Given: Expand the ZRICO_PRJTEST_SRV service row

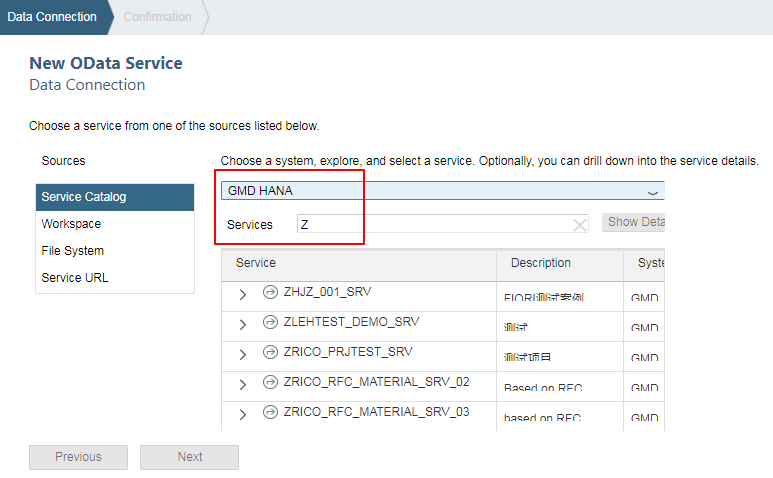Looking at the screenshot, I should 243,354.
